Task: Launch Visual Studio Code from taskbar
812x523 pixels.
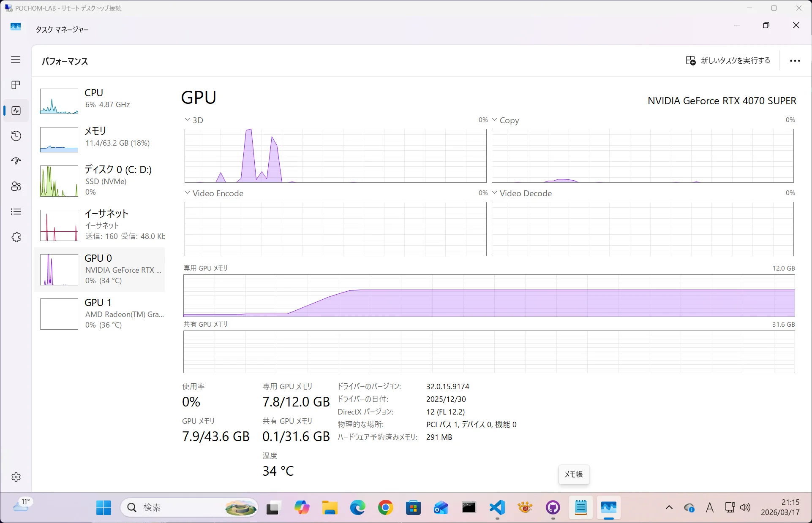Action: (x=496, y=507)
